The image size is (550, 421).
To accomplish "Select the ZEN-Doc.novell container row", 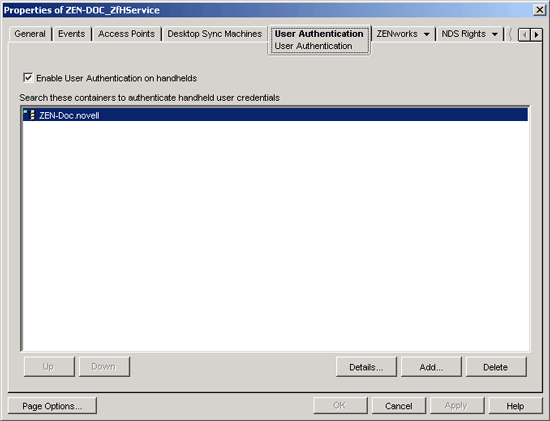I will tap(275, 115).
